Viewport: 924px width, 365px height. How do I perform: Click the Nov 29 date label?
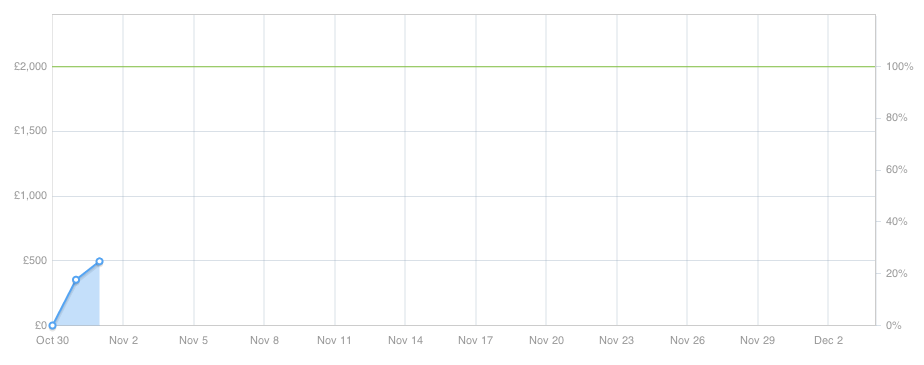pos(757,340)
